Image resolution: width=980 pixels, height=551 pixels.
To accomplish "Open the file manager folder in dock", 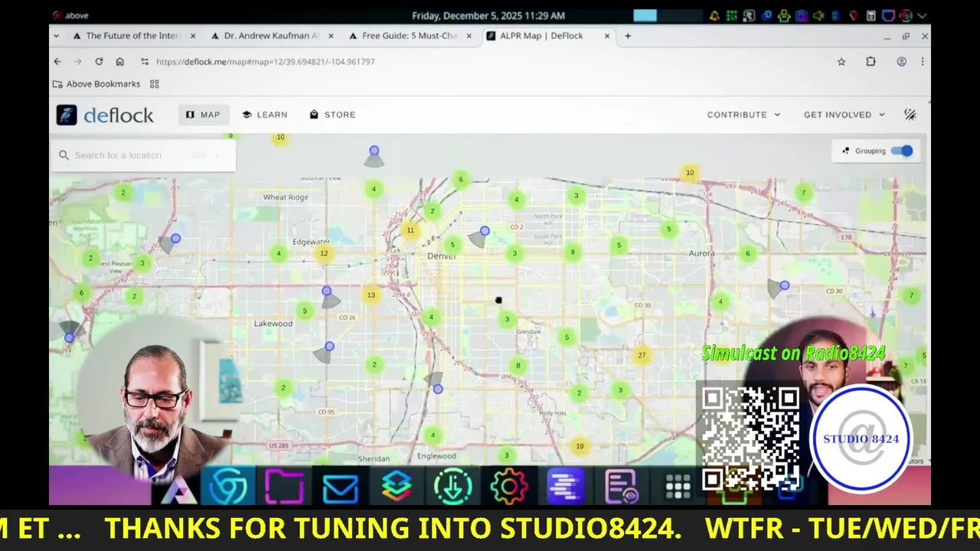I will coord(284,487).
